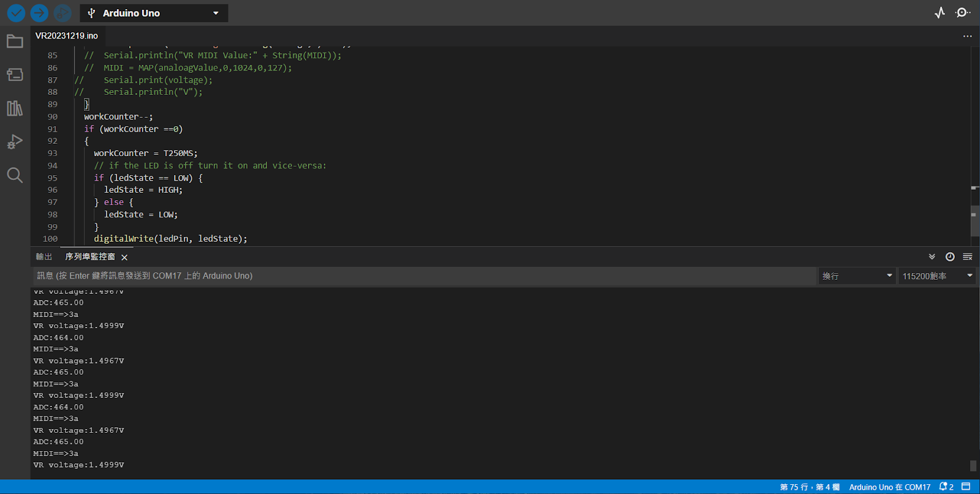The height and width of the screenshot is (494, 980).
Task: Click the ledState = HIGH; line
Action: pyautogui.click(x=143, y=190)
